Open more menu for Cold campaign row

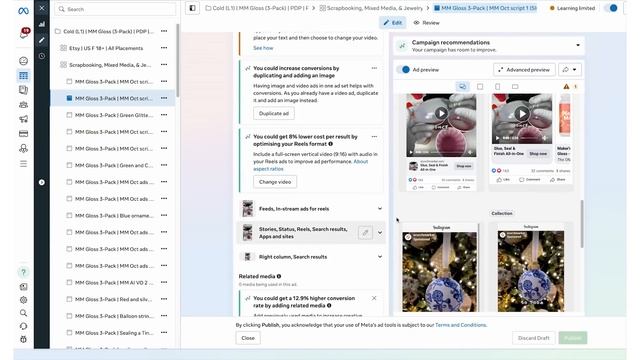pos(164,31)
